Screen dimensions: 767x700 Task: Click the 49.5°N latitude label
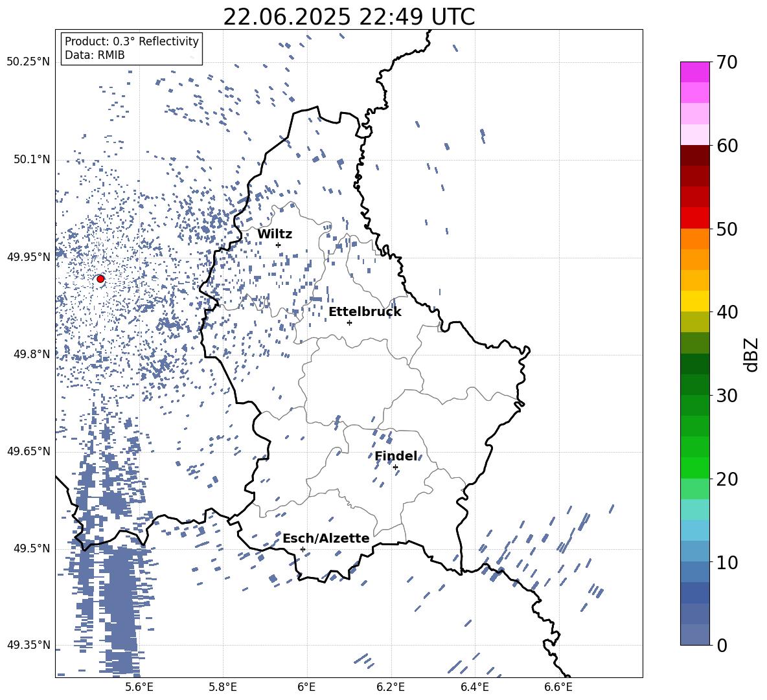(32, 548)
